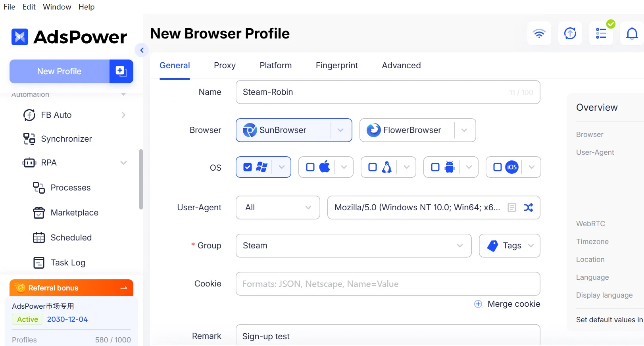Click the Referral bonus arrow
This screenshot has height=346, width=644.
(124, 288)
